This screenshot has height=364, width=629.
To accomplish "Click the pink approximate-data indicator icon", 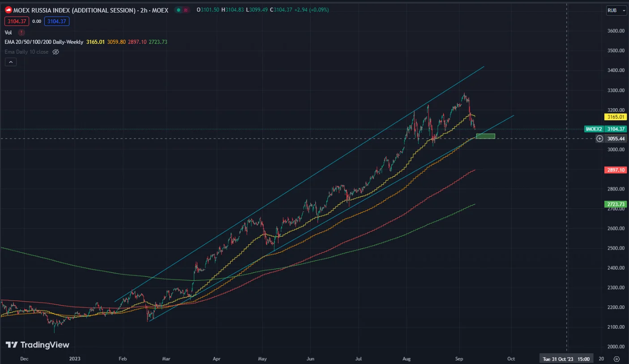I will (x=185, y=10).
